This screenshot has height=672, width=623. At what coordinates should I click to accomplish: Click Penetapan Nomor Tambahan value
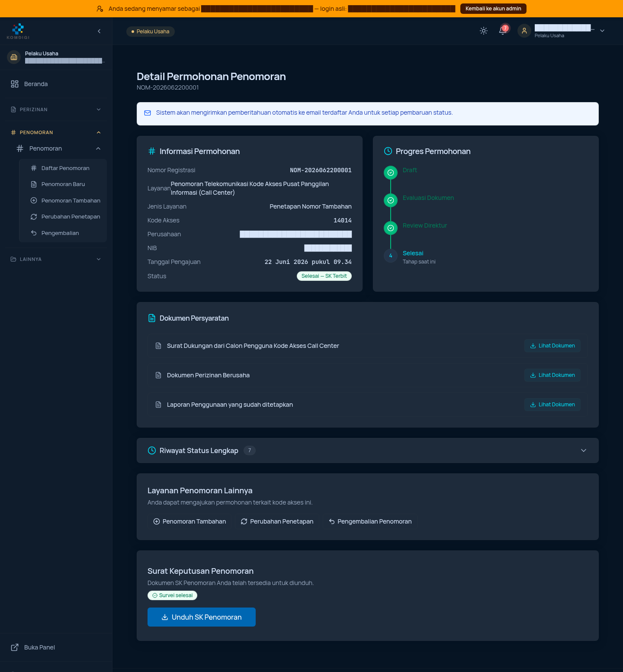(x=311, y=206)
